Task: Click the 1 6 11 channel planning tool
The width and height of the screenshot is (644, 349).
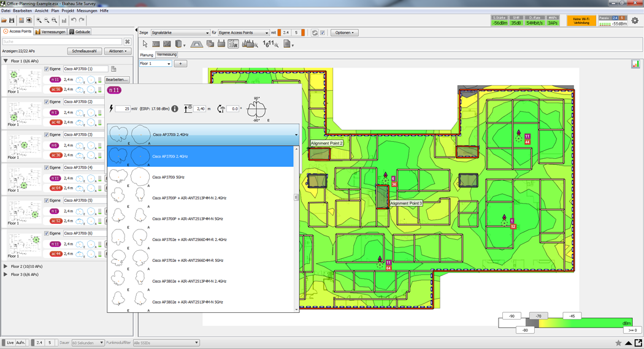Action: click(x=270, y=44)
